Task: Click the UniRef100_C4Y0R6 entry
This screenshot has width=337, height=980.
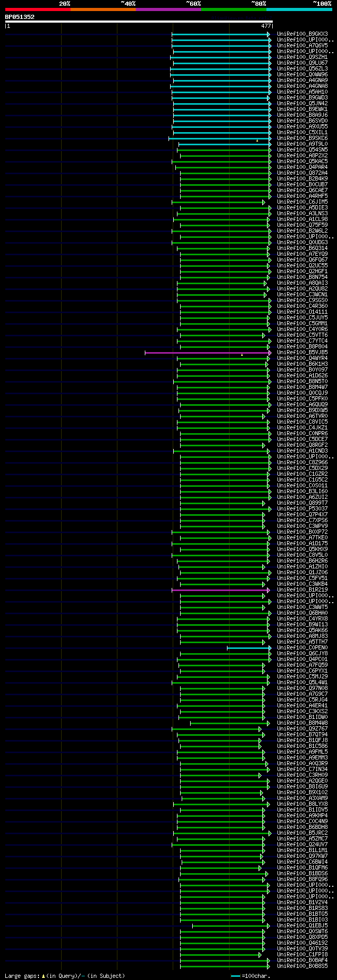Action: coord(302,329)
